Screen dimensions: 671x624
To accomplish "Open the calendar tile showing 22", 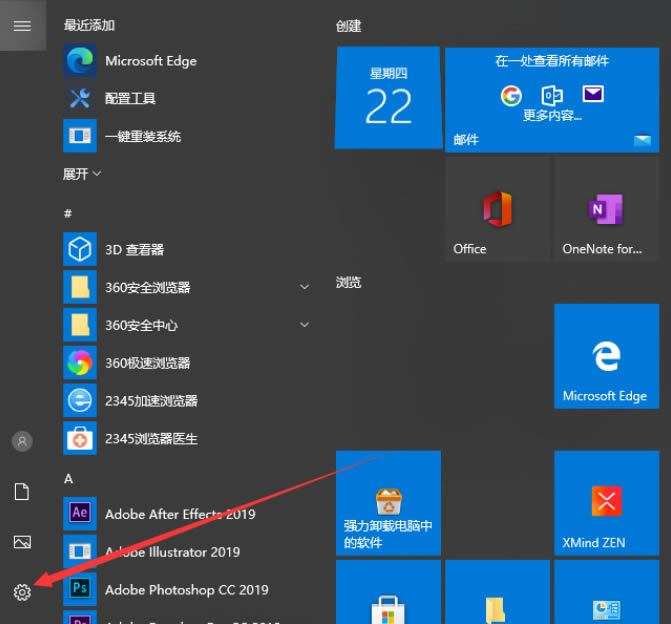I will (388, 98).
